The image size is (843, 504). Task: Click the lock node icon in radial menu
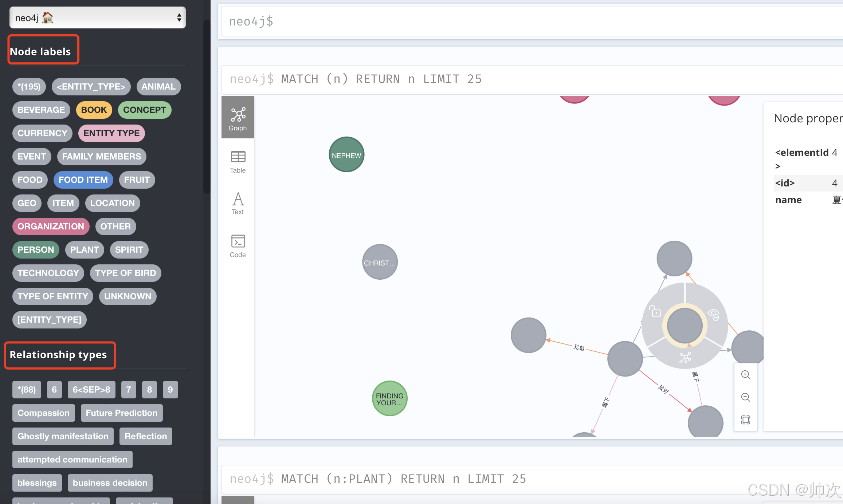tap(655, 311)
